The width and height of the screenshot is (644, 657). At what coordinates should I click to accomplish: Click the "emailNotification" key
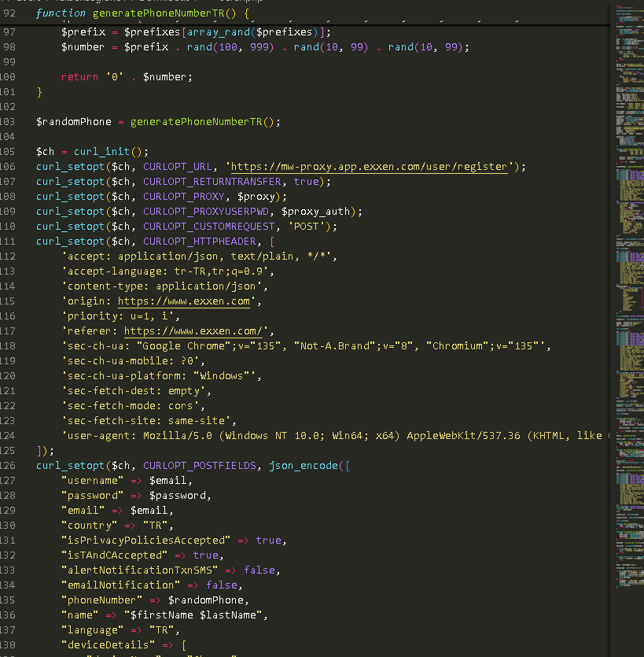121,585
